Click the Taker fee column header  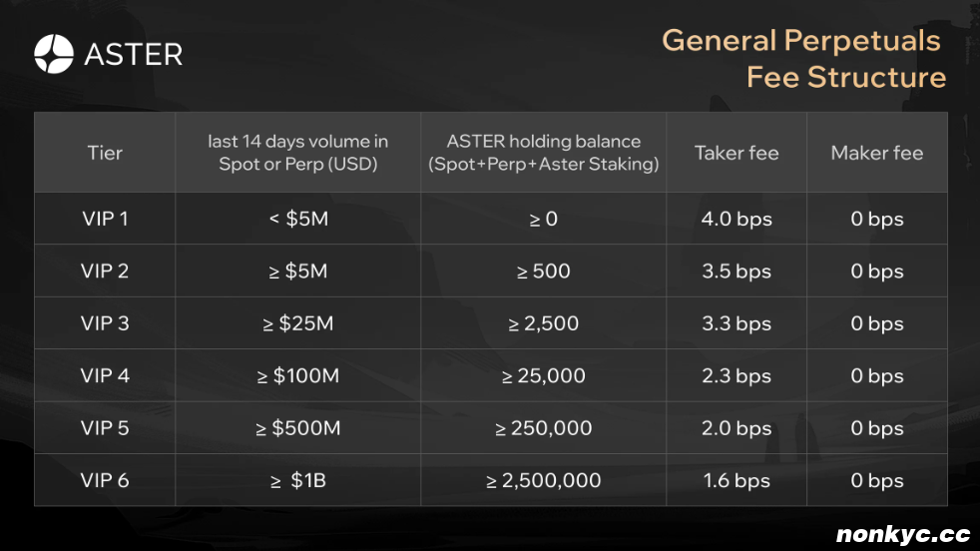(736, 153)
